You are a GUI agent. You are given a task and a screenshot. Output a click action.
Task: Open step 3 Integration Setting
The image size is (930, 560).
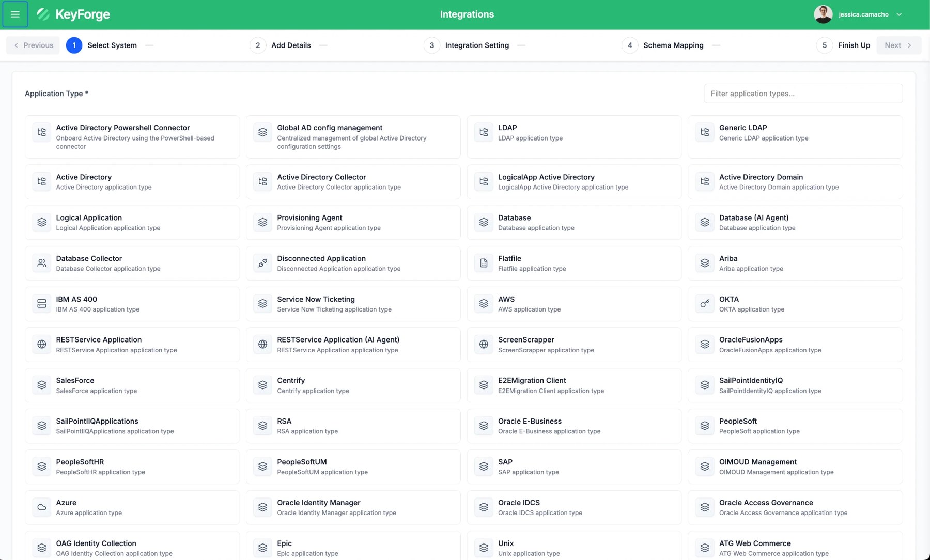coord(467,45)
